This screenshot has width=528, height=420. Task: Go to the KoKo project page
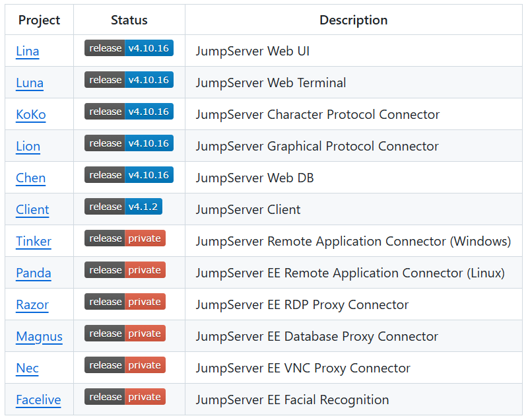click(x=31, y=114)
